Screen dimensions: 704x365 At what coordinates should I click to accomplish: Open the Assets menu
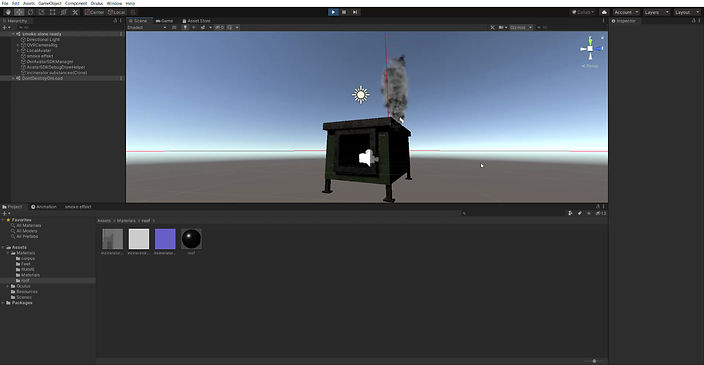[29, 3]
